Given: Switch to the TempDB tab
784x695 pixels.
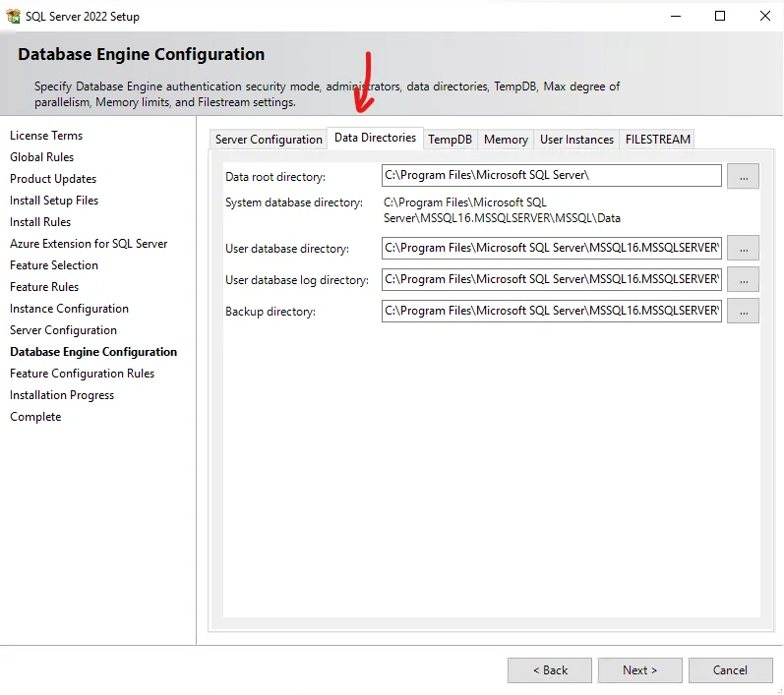Looking at the screenshot, I should pos(450,140).
